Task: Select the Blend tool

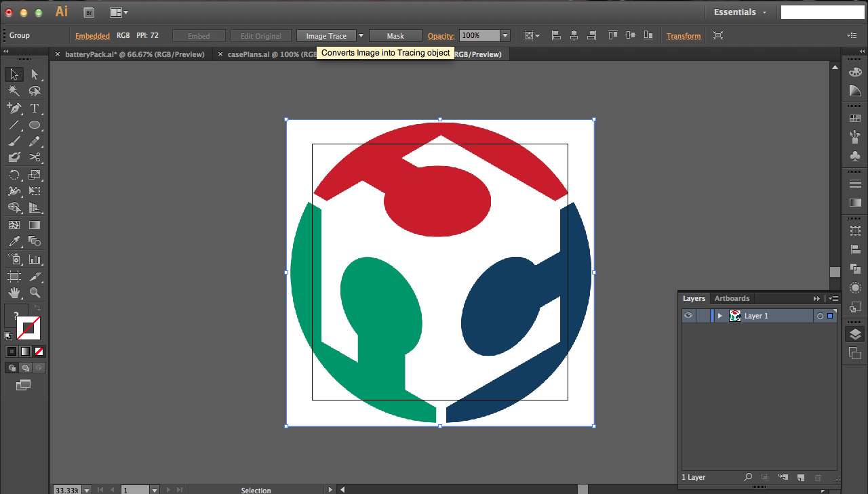Action: 35,242
